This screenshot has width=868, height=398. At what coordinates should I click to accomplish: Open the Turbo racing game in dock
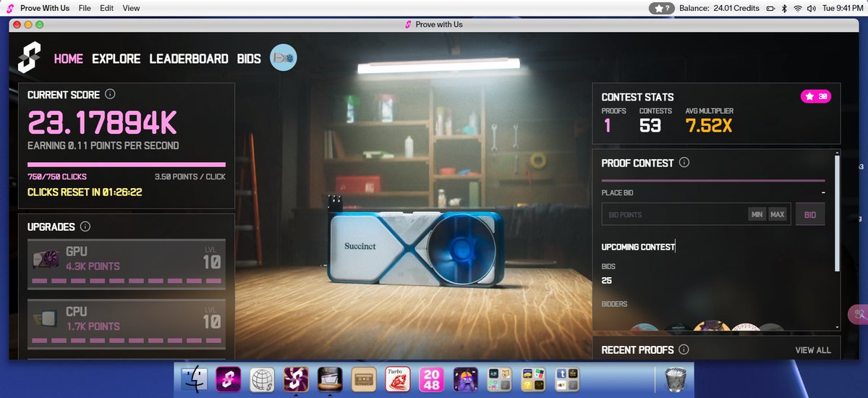[x=397, y=379]
